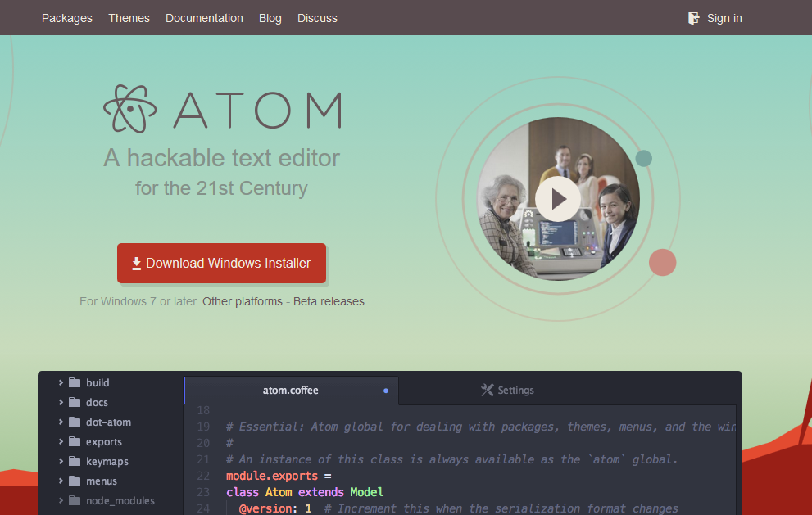Click the sign-in door icon
Screen dimensions: 812x515
click(x=693, y=19)
